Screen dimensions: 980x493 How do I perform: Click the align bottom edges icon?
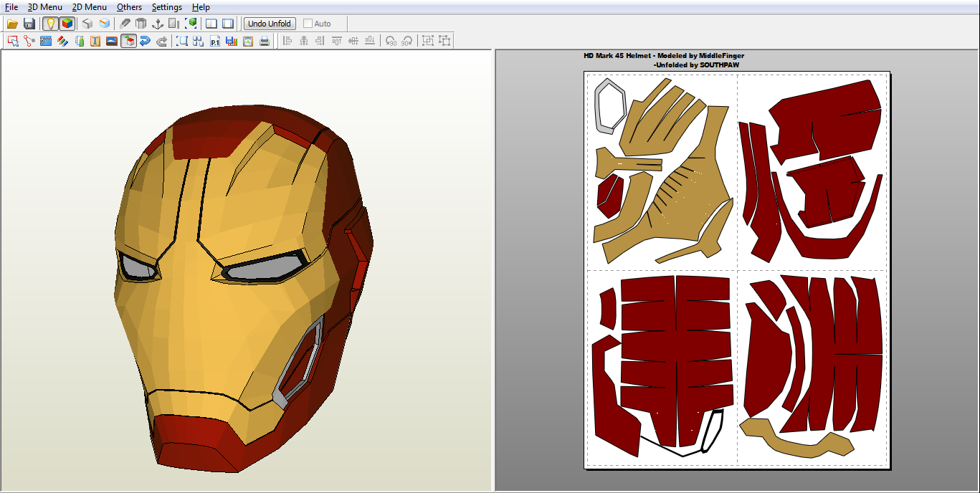click(x=370, y=41)
